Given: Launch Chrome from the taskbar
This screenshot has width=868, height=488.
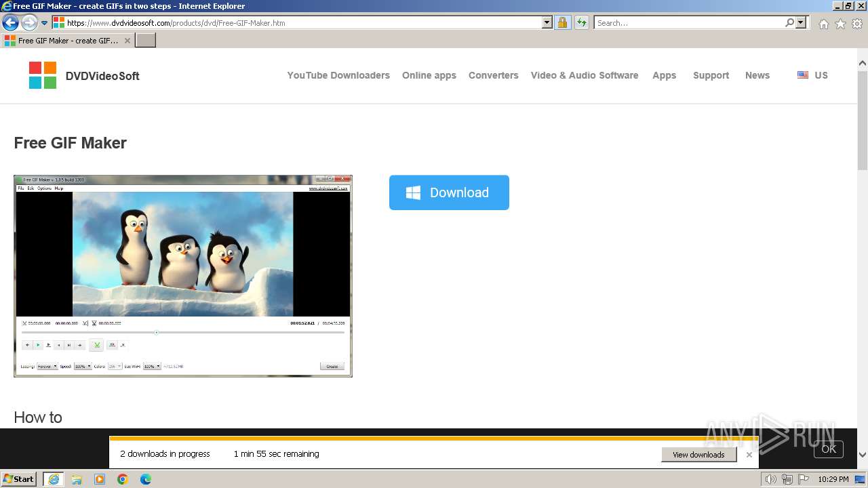Looking at the screenshot, I should pos(123,479).
